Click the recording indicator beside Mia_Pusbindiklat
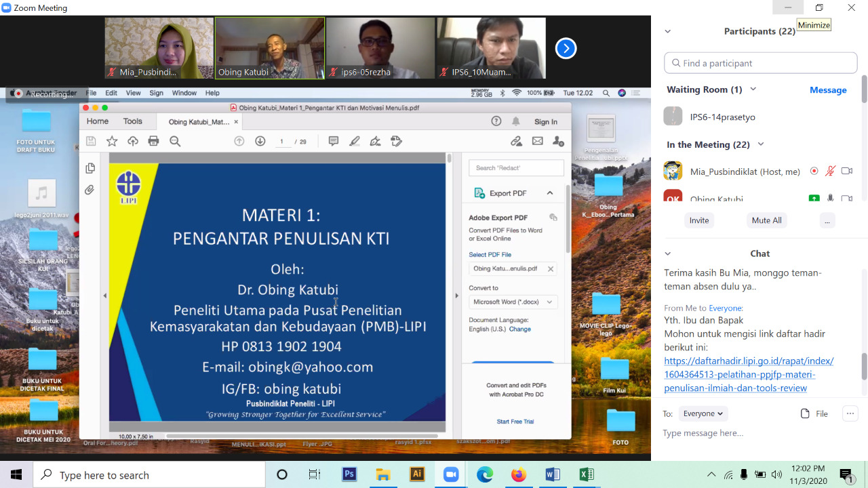This screenshot has width=868, height=488. [814, 171]
